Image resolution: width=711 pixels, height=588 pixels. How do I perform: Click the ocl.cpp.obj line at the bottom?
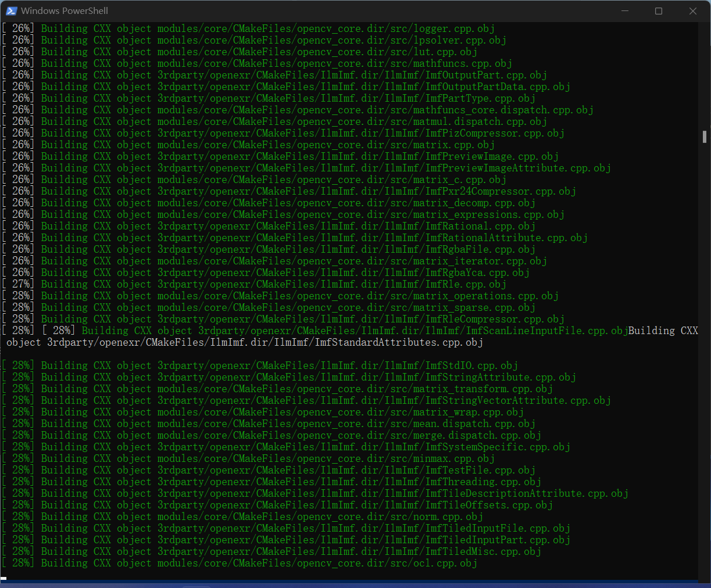pos(238,562)
